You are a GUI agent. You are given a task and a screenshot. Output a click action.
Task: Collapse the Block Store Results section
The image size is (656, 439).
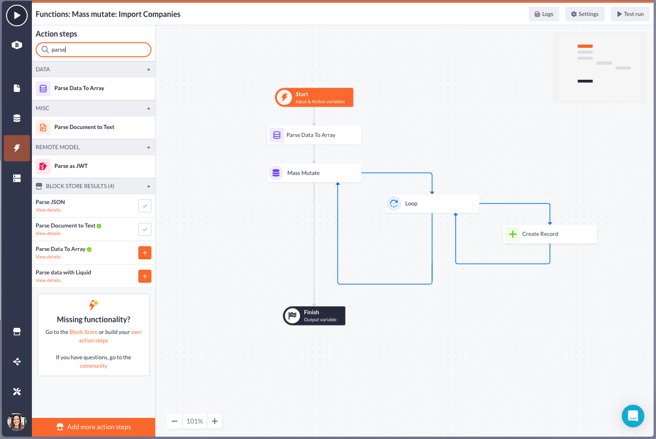[149, 186]
